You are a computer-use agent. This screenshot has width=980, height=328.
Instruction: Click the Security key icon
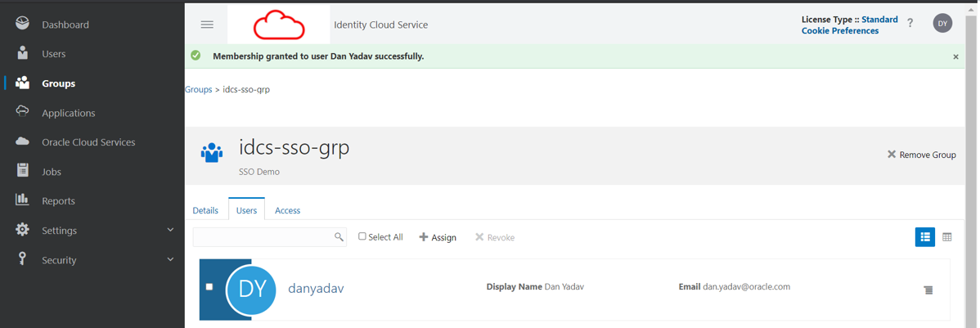[x=23, y=259]
